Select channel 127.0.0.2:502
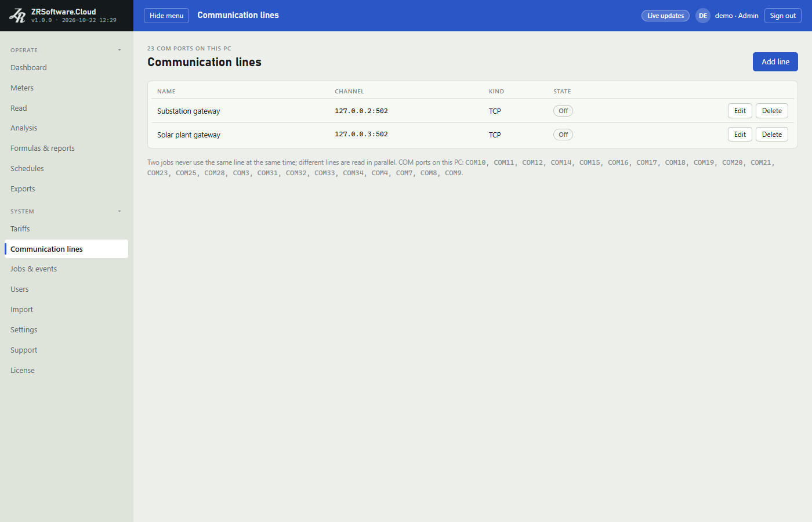The width and height of the screenshot is (812, 522). [361, 111]
